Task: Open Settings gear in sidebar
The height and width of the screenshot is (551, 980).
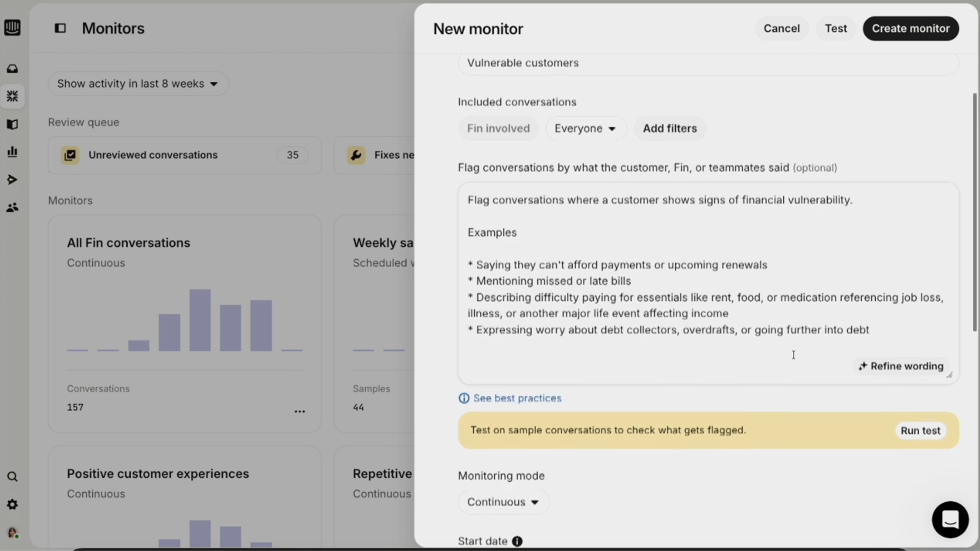Action: pos(12,505)
